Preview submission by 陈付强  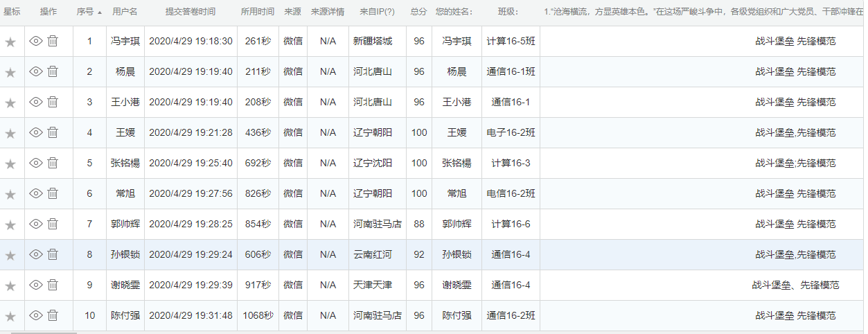tap(36, 316)
